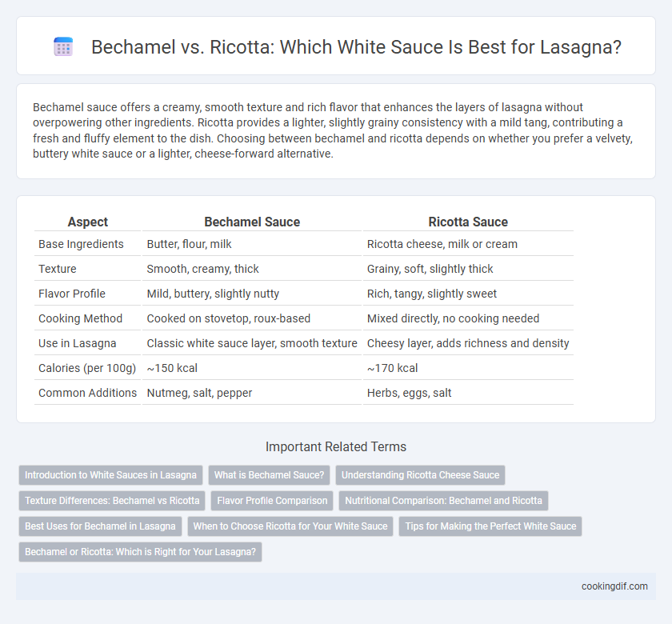Click 'Cheesy layer, adds richness and density' cell
672x624 pixels.
click(468, 343)
